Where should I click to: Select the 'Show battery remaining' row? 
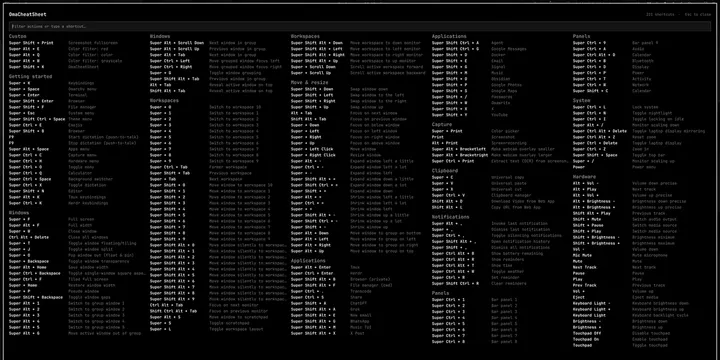(x=500, y=253)
